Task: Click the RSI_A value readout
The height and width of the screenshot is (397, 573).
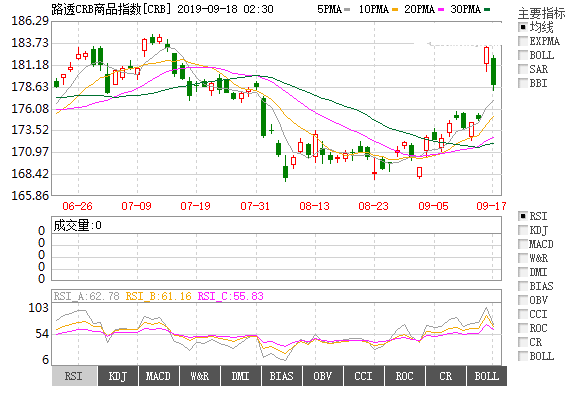Action: (87, 296)
